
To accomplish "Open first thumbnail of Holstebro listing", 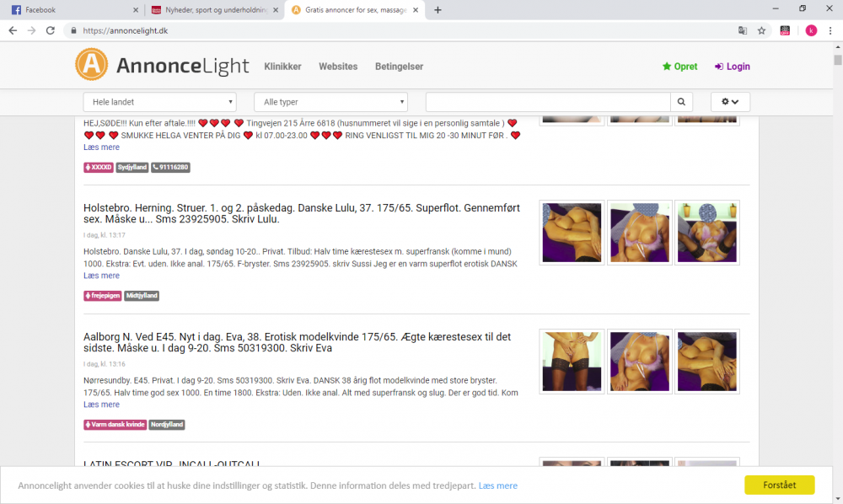I will point(572,233).
